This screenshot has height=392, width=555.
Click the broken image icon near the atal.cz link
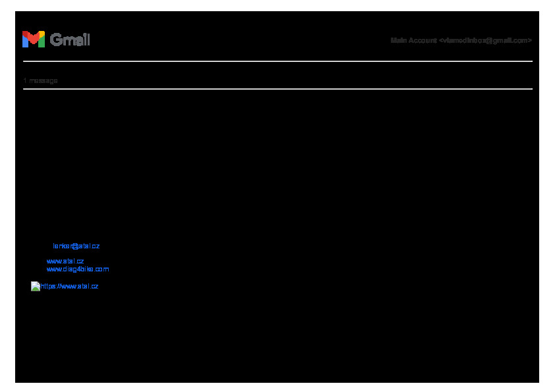coord(36,287)
